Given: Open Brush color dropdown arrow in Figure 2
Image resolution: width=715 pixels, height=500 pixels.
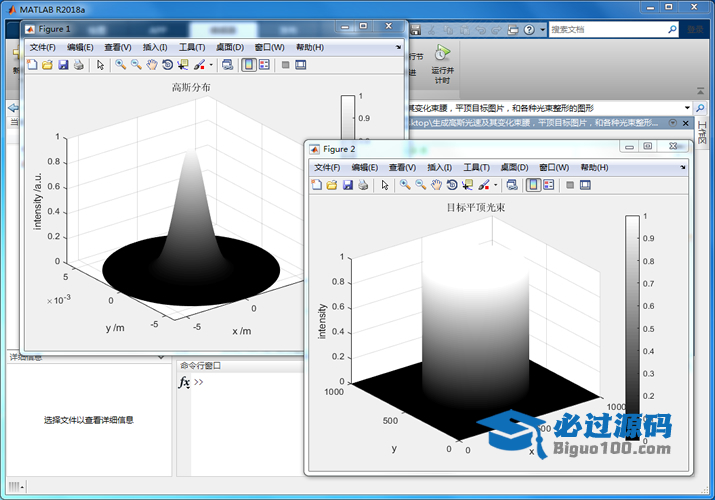Looking at the screenshot, I should pos(496,185).
